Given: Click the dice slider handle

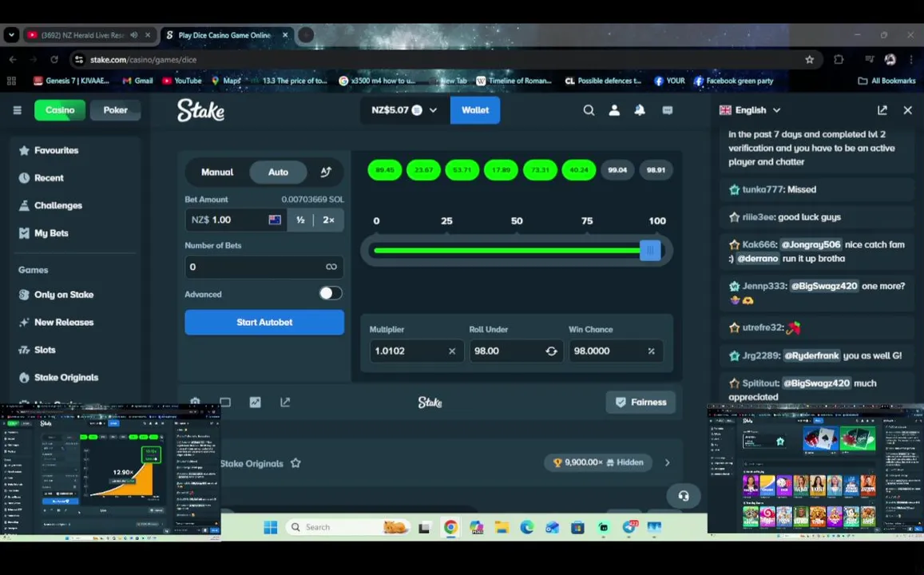Looking at the screenshot, I should 650,251.
